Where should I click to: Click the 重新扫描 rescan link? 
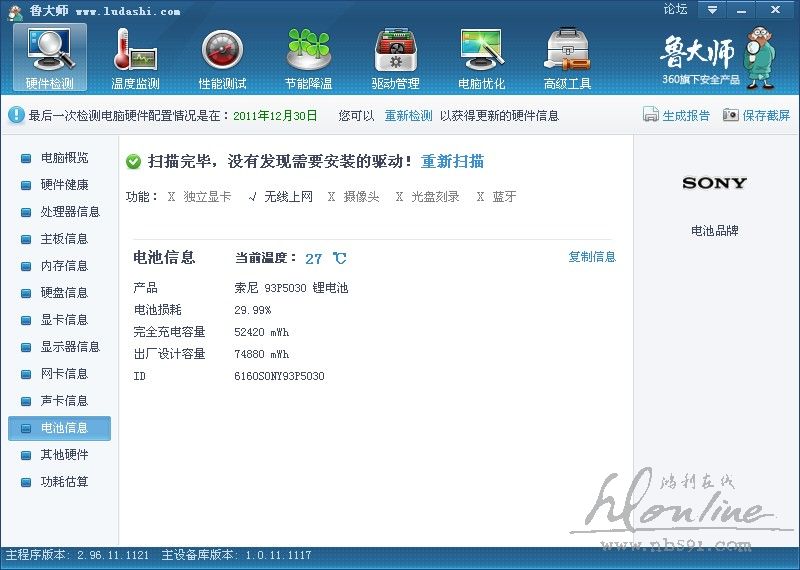(452, 162)
